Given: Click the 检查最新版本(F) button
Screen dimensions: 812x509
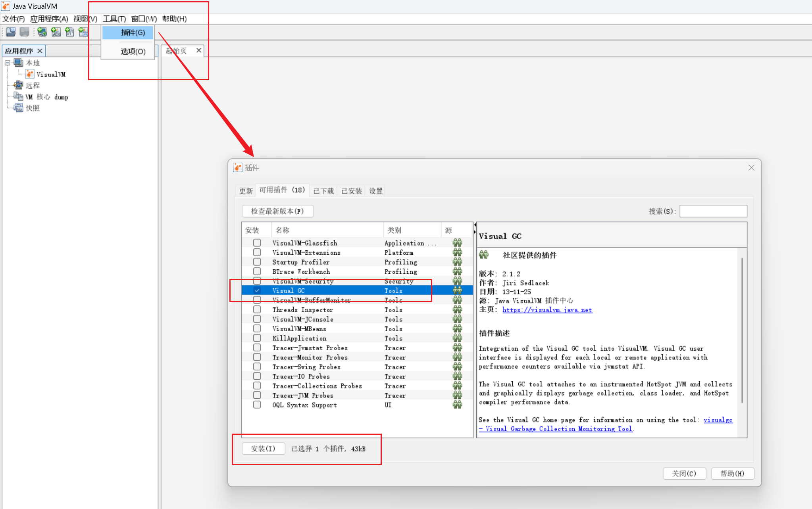Looking at the screenshot, I should pos(277,211).
